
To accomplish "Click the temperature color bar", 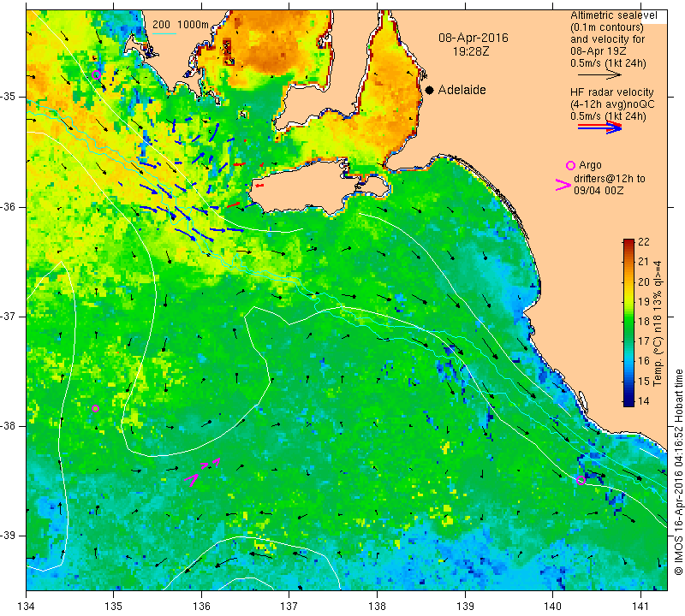I will (628, 323).
